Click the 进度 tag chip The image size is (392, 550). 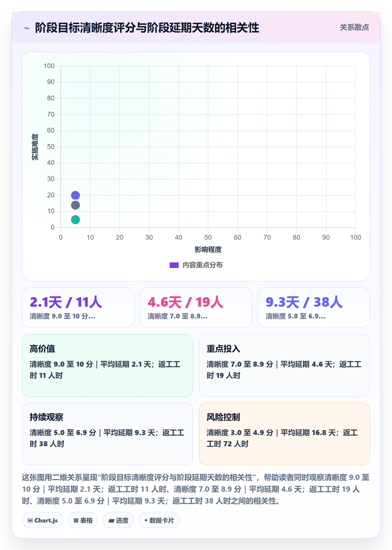click(118, 520)
